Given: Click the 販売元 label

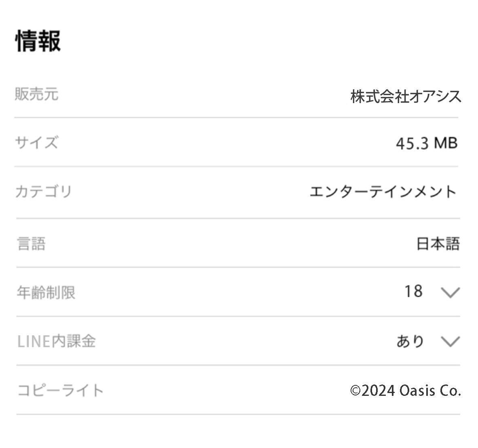Looking at the screenshot, I should coord(37,94).
